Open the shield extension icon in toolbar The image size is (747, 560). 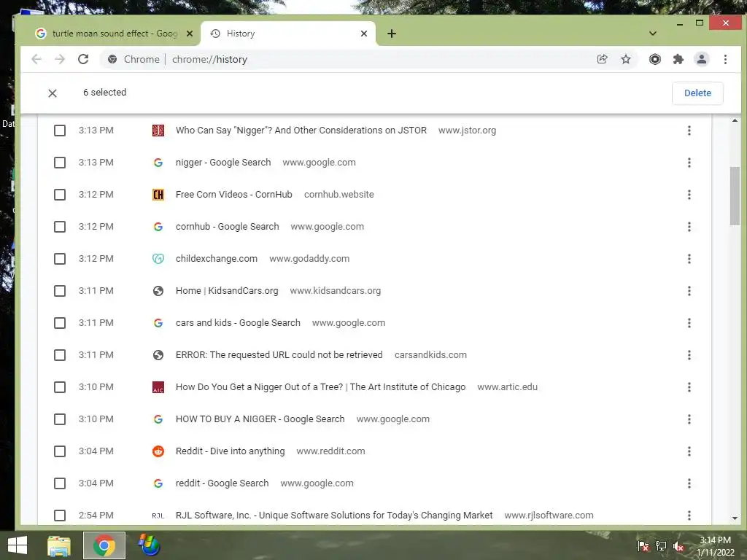click(x=655, y=59)
